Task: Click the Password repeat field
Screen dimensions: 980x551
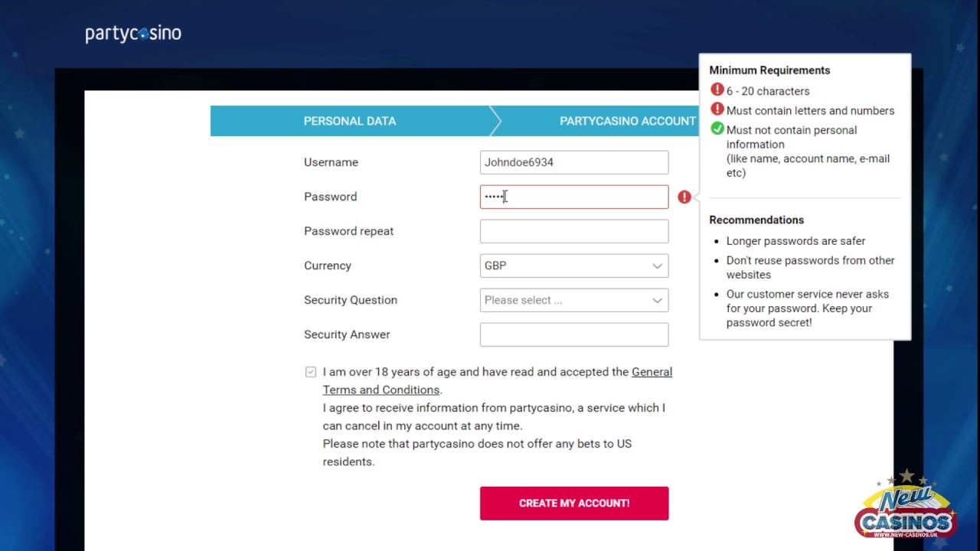Action: coord(573,231)
